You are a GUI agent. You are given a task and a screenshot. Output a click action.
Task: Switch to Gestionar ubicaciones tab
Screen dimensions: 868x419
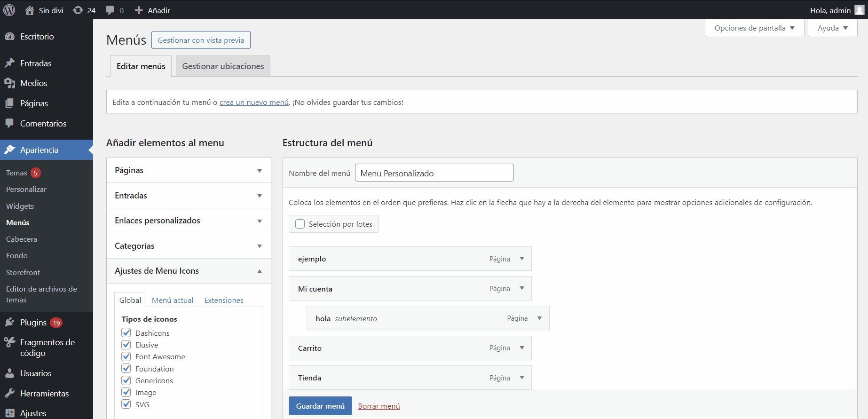(x=223, y=66)
